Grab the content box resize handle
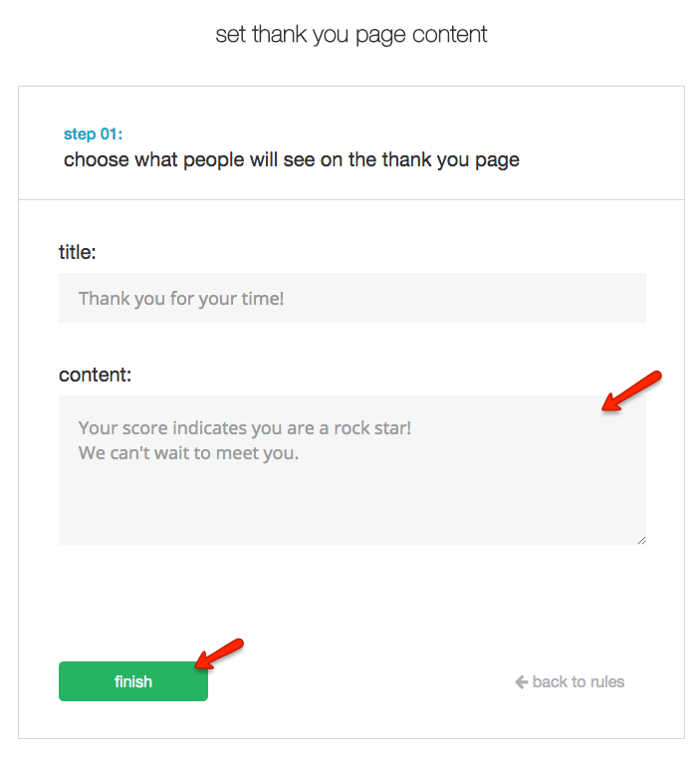The height and width of the screenshot is (762, 700). click(x=641, y=539)
